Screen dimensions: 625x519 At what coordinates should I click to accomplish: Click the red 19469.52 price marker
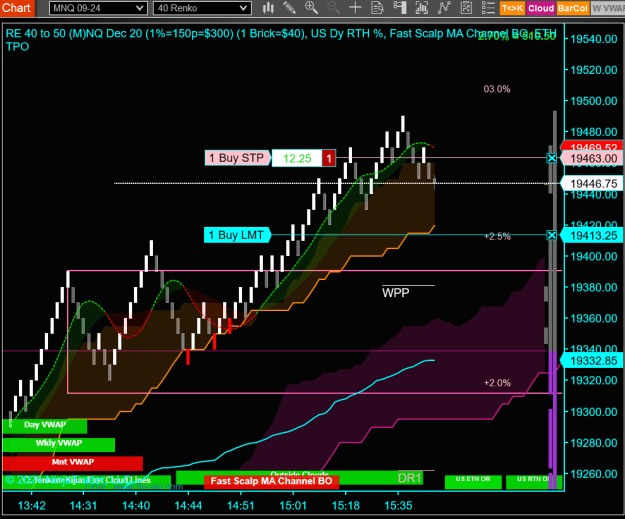[x=592, y=146]
